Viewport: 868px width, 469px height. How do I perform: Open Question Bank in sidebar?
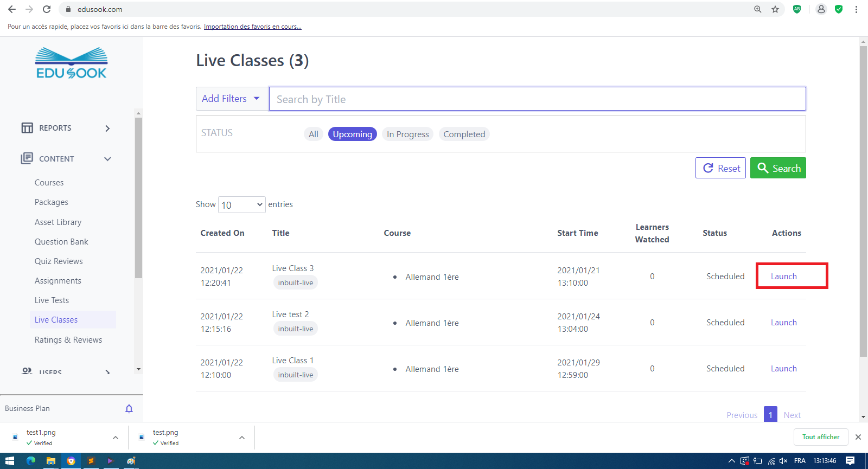click(61, 242)
